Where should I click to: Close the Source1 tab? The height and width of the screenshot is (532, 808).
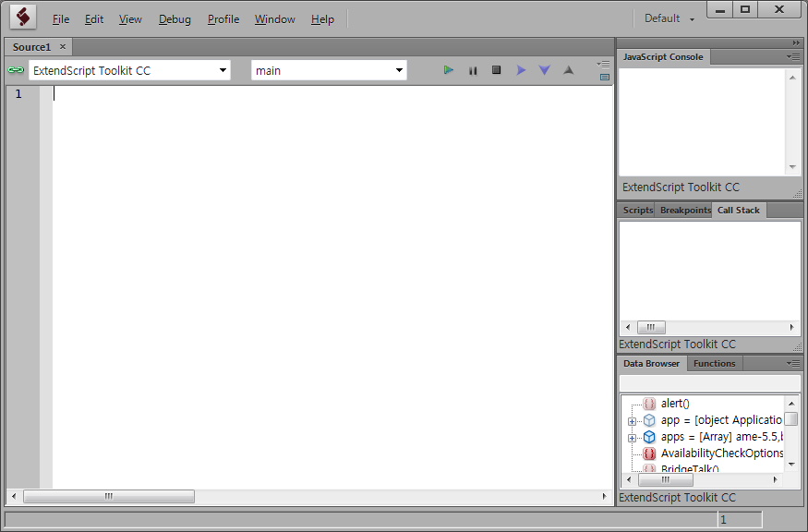pos(63,46)
